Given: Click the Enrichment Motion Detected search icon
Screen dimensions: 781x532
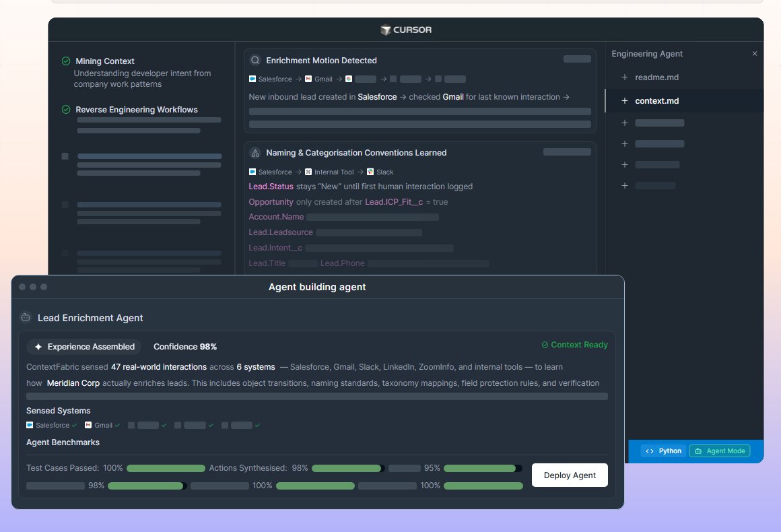Looking at the screenshot, I should click(x=255, y=61).
